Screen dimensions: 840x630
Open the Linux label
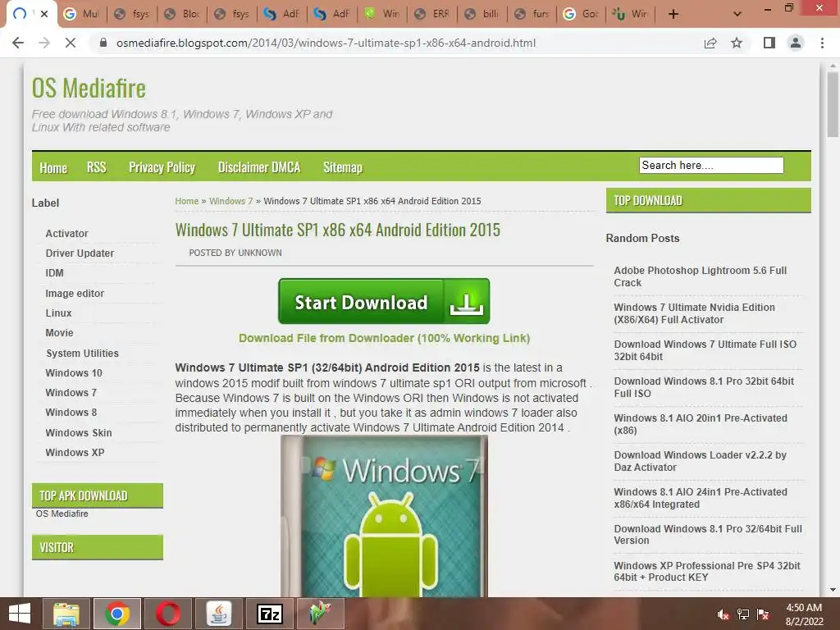pyautogui.click(x=58, y=313)
